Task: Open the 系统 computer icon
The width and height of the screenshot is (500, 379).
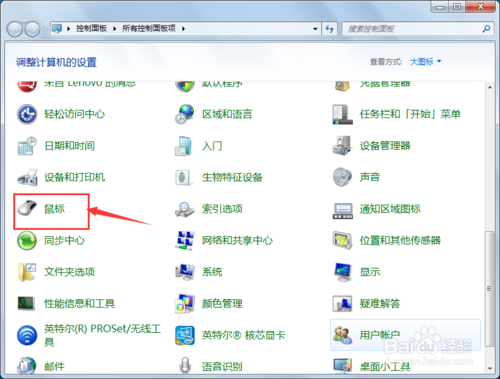Action: tap(185, 272)
